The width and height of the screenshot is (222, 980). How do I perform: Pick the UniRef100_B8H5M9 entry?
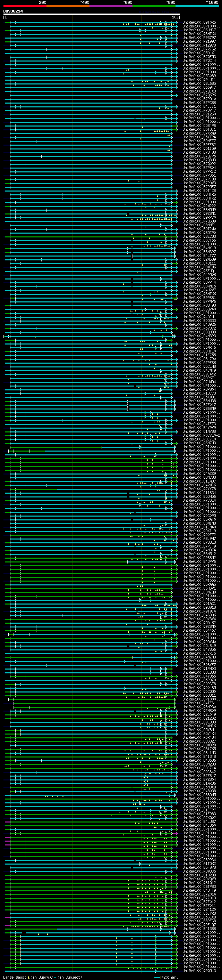pyautogui.click(x=199, y=210)
